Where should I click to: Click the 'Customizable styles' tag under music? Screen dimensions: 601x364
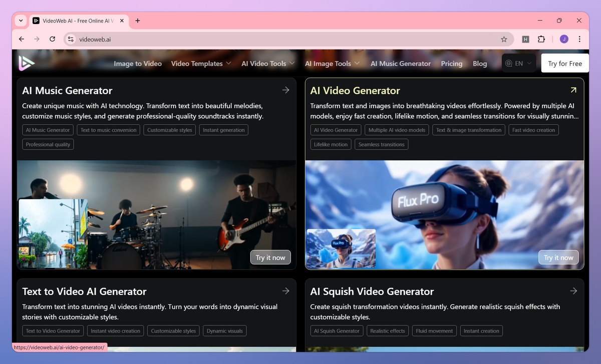point(170,130)
